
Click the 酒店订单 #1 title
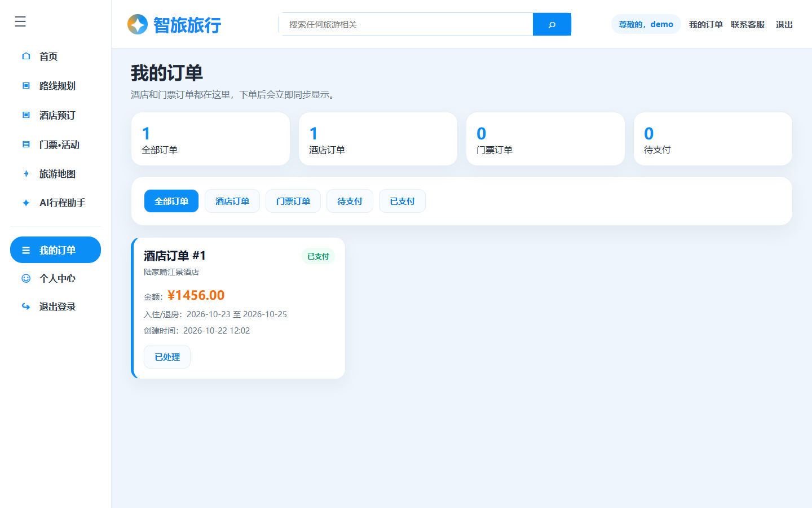click(175, 256)
